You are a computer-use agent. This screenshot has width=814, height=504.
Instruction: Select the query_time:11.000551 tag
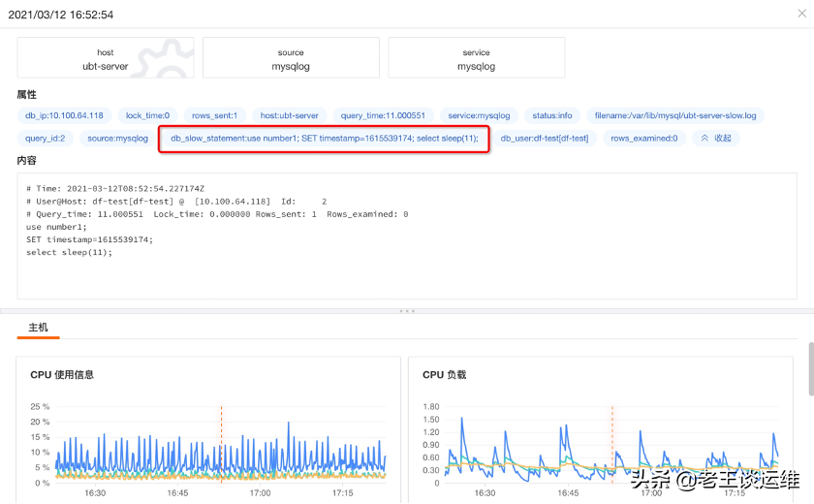coord(383,115)
